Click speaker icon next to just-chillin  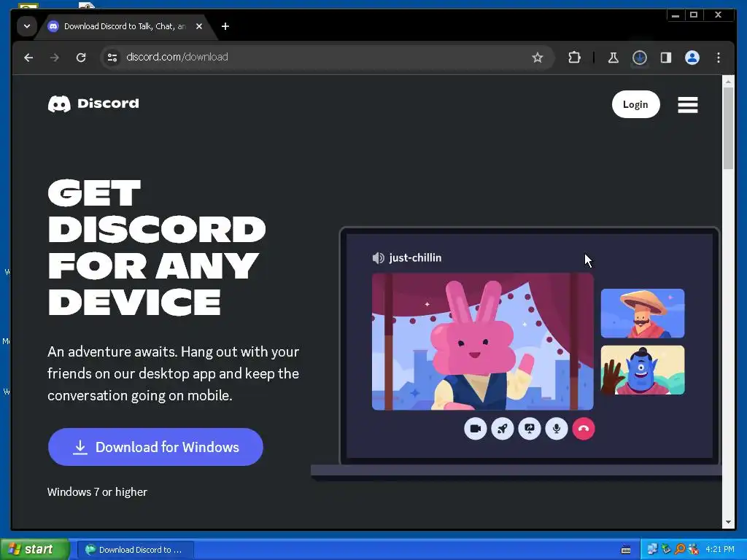coord(379,258)
